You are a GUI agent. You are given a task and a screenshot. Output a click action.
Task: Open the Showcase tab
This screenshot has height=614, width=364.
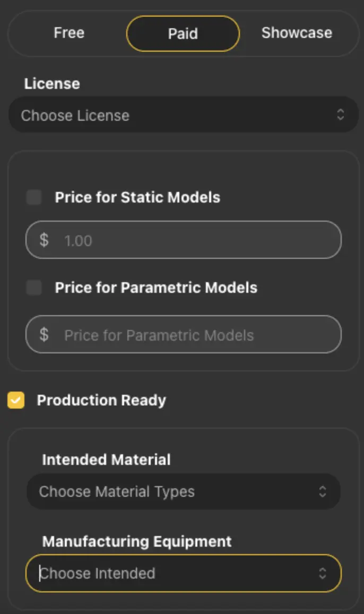pyautogui.click(x=297, y=33)
